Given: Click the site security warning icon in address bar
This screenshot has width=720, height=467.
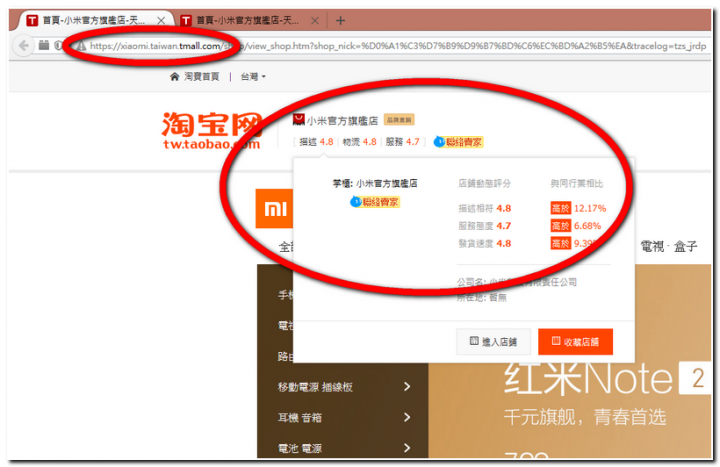Looking at the screenshot, I should [x=81, y=45].
